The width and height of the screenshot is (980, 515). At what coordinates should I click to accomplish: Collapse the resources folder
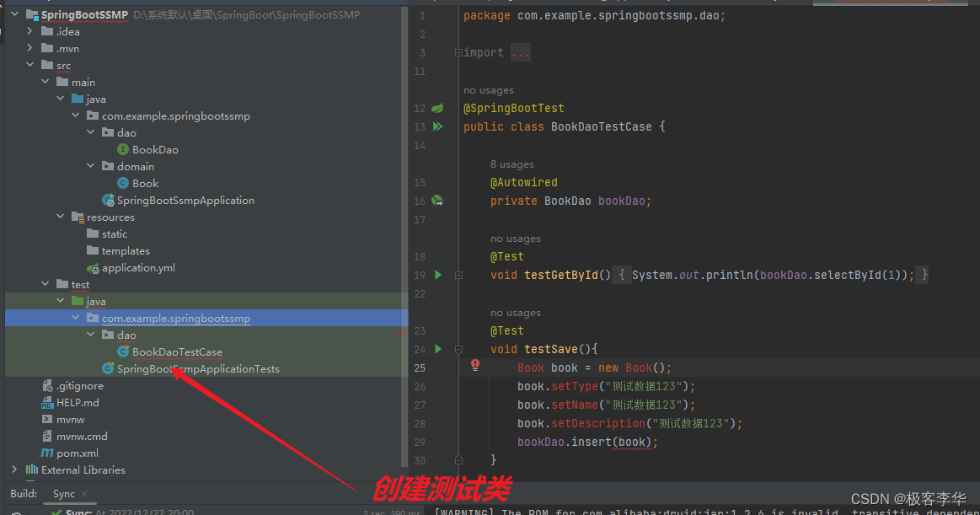[60, 217]
